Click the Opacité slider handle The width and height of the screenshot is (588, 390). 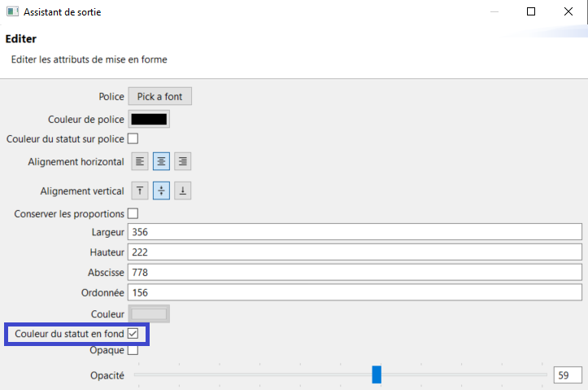377,375
